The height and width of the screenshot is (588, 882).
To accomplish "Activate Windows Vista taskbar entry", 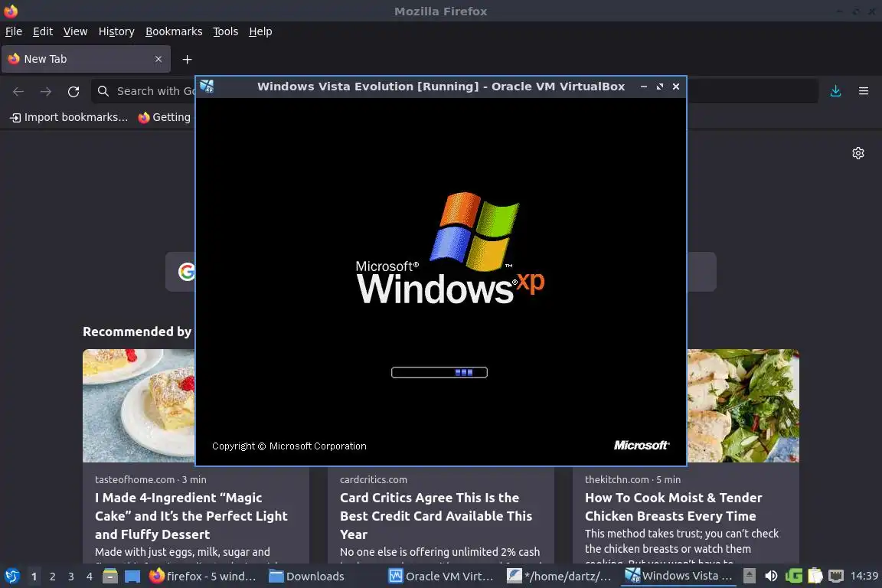I will click(x=679, y=577).
